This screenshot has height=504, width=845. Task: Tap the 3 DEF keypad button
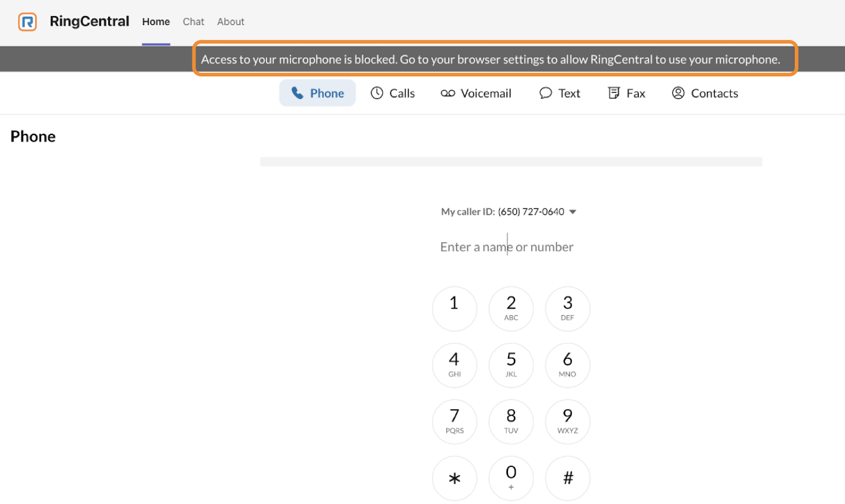(568, 309)
